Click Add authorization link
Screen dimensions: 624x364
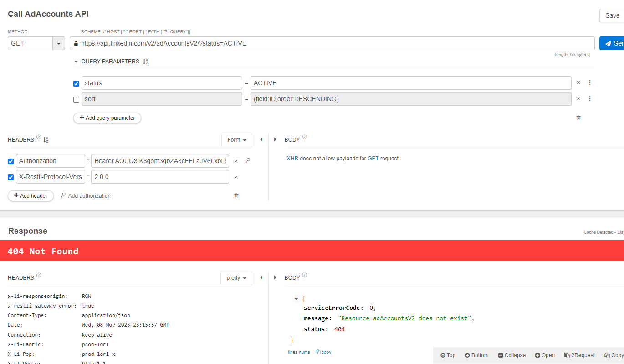point(86,196)
